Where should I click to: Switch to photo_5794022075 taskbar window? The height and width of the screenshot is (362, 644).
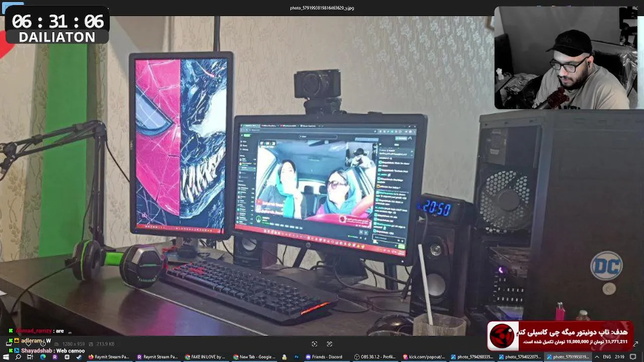pos(520,357)
